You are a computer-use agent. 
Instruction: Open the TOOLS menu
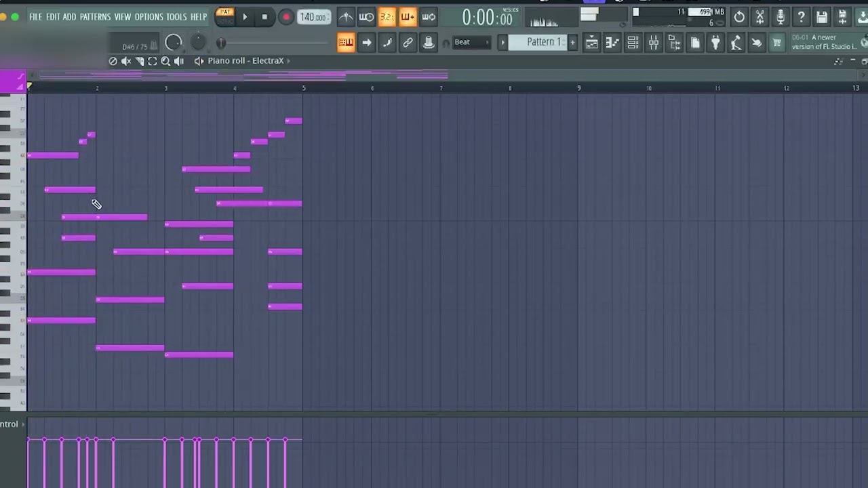[176, 17]
